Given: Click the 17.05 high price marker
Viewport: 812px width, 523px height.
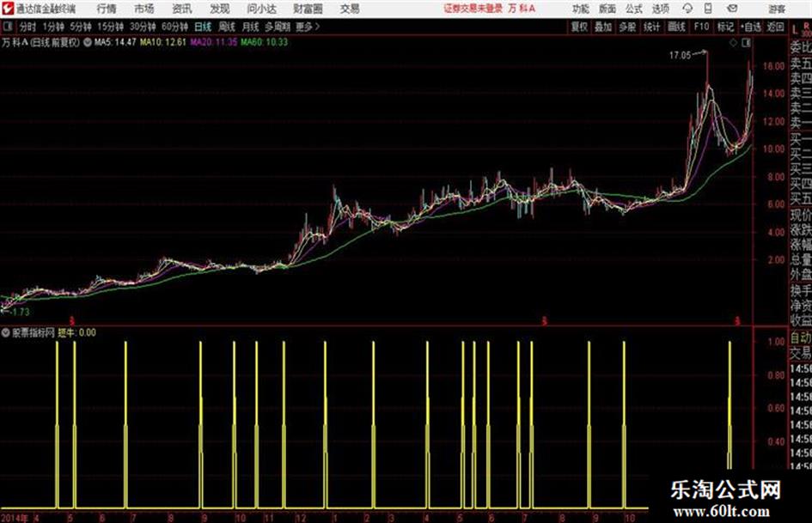Looking at the screenshot, I should coord(680,55).
